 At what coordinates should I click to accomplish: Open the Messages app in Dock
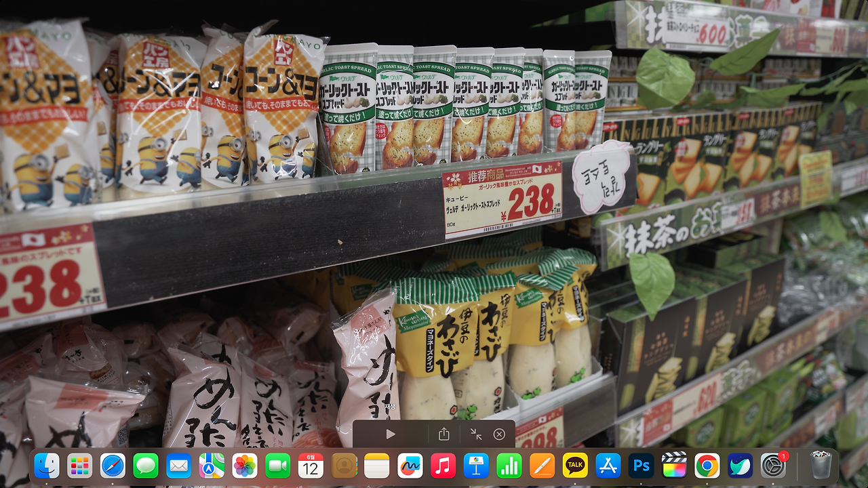[x=146, y=466]
